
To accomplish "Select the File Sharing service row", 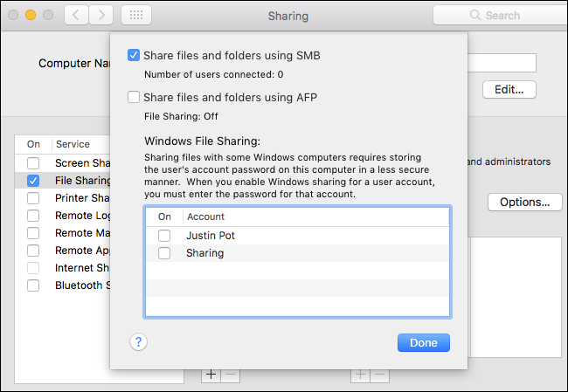I will coord(63,181).
